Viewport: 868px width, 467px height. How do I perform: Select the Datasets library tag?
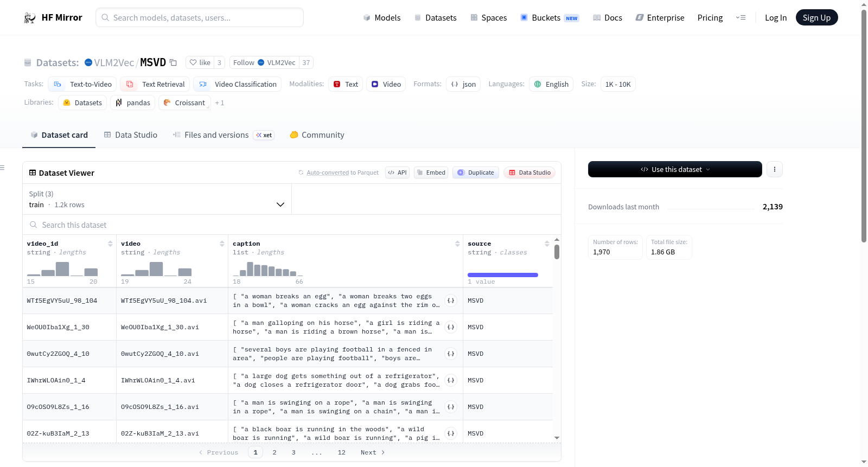click(x=82, y=103)
